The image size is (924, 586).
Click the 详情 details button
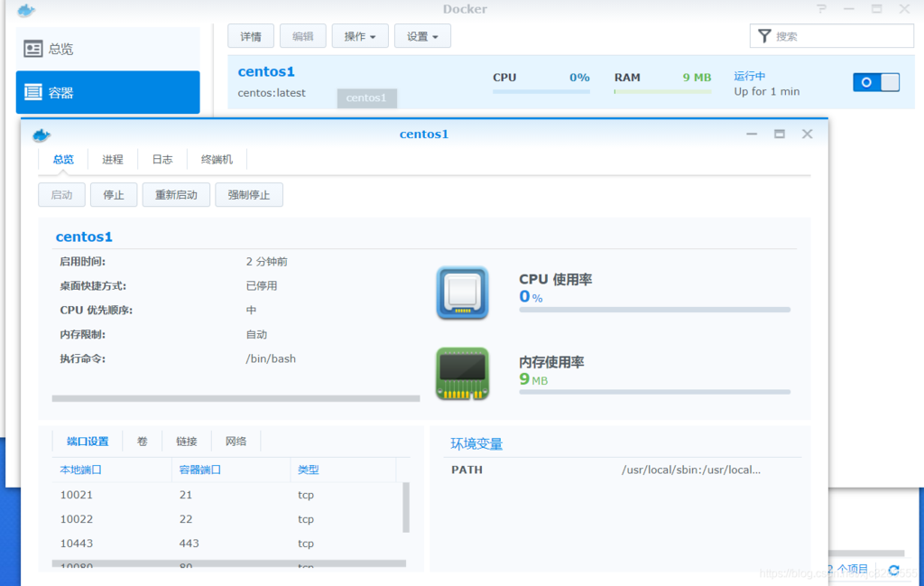[251, 36]
